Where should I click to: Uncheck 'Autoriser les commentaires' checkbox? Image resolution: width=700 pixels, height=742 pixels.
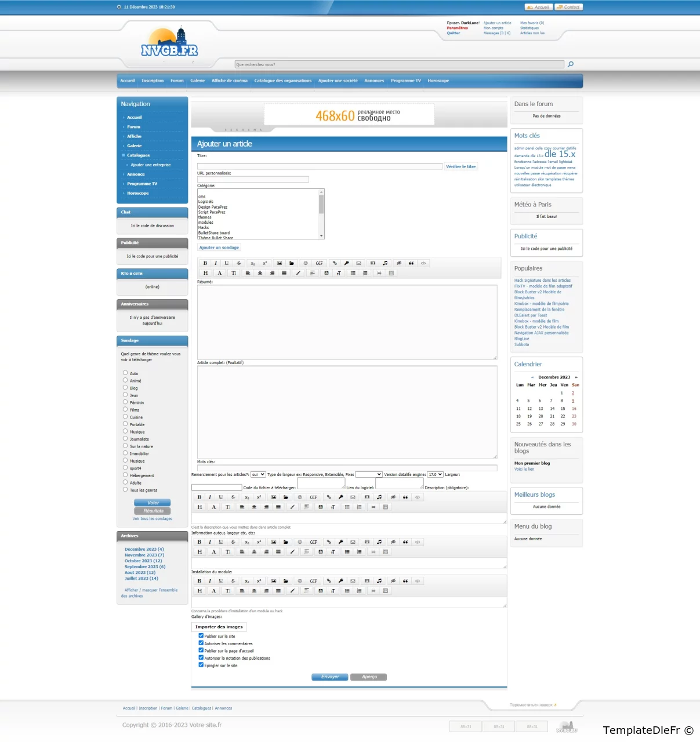pos(201,643)
